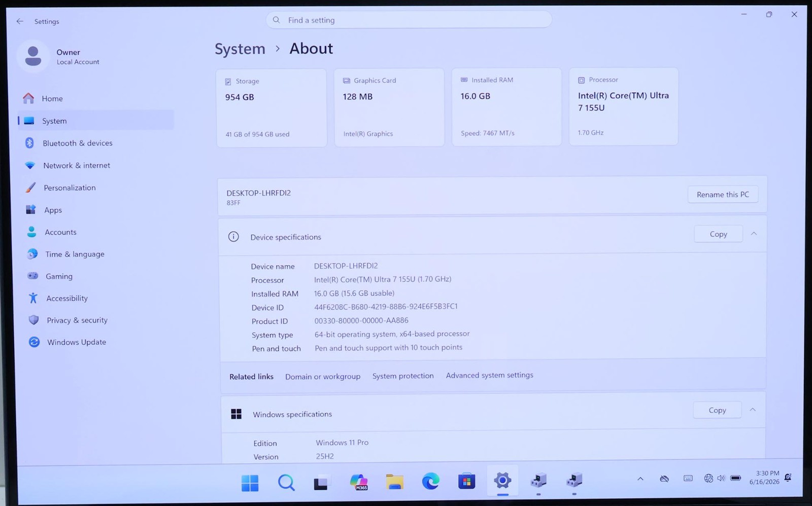Show hidden icons in the system tray
812x506 pixels.
click(x=640, y=479)
